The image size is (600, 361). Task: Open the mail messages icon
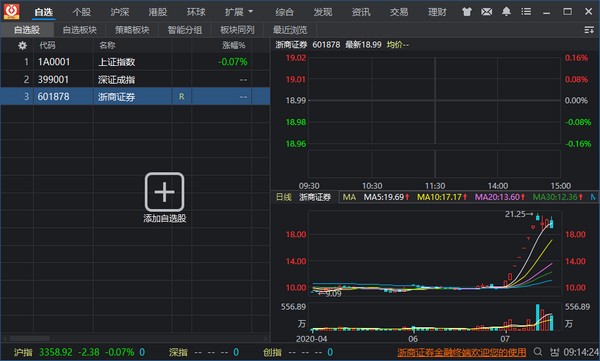point(486,12)
